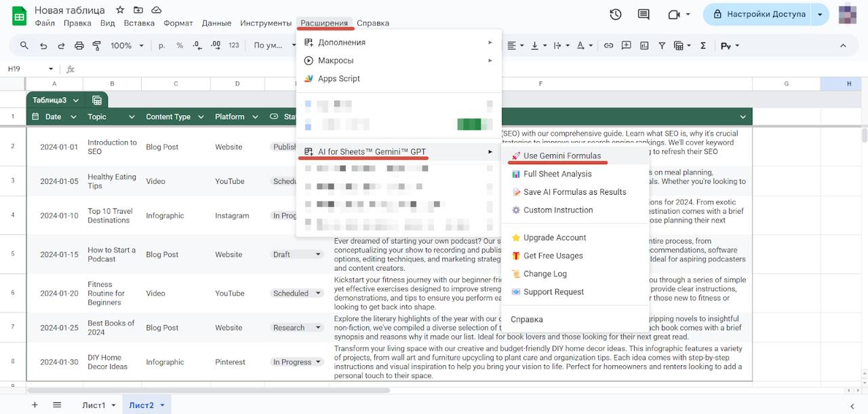Expand Таблица3 table name menu
This screenshot has height=414, width=868.
(76, 100)
